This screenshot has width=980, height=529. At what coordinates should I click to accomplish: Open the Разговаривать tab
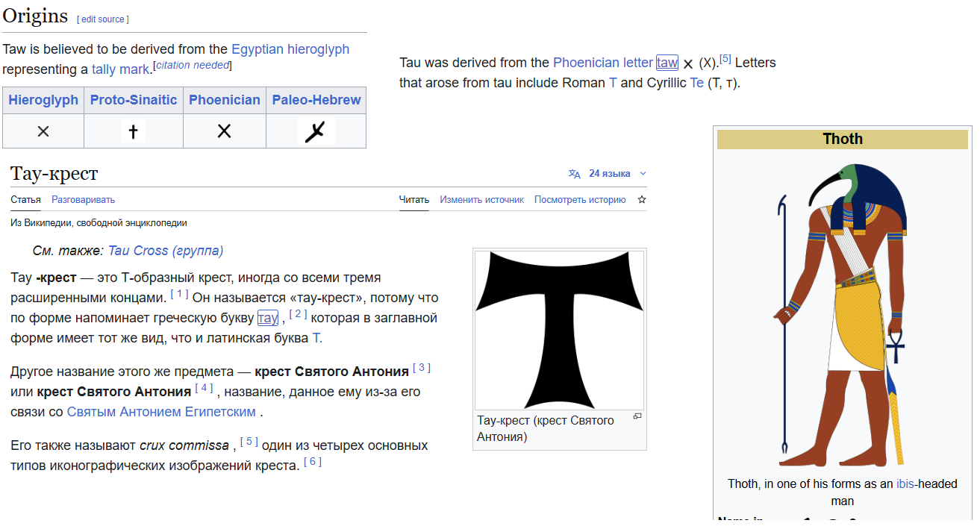click(x=83, y=200)
